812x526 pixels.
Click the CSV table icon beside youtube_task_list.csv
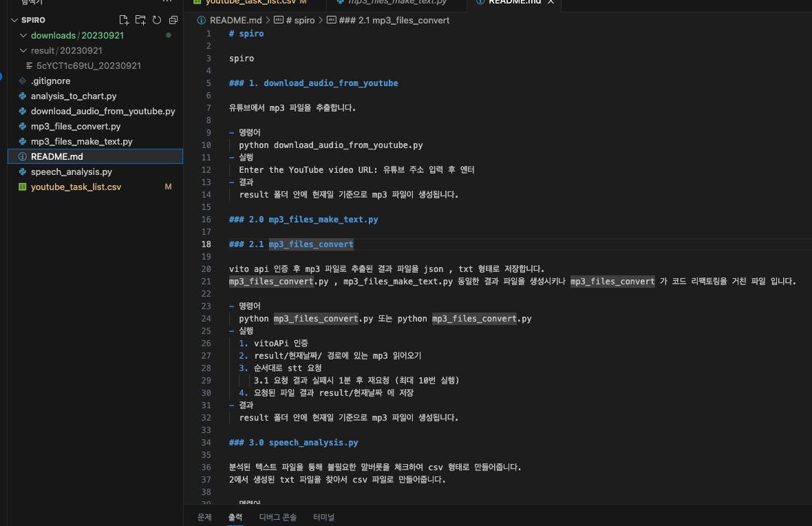pyautogui.click(x=22, y=187)
